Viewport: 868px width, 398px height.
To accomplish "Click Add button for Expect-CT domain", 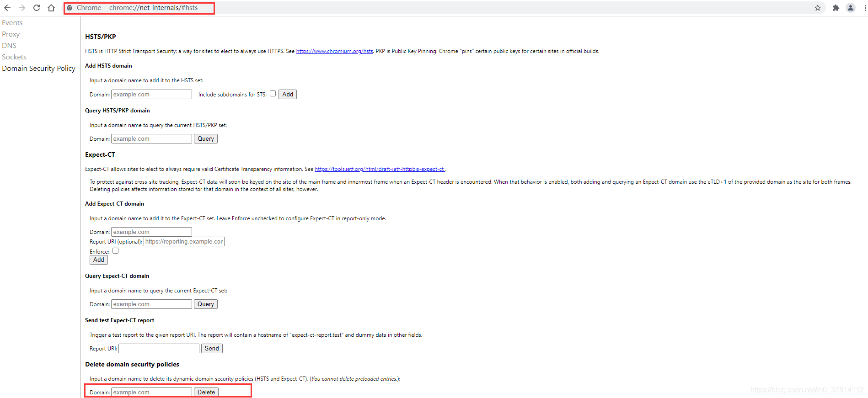I will pyautogui.click(x=99, y=260).
